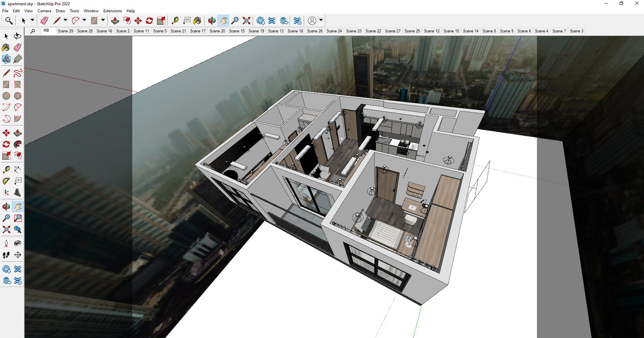Select the Freehand tool in left toolbar
This screenshot has height=338, width=644.
coord(18,73)
